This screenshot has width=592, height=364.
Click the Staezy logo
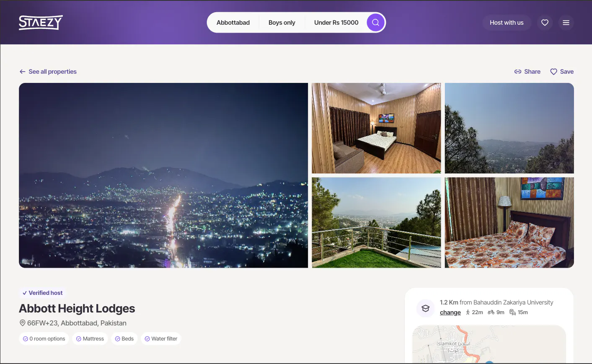[41, 23]
